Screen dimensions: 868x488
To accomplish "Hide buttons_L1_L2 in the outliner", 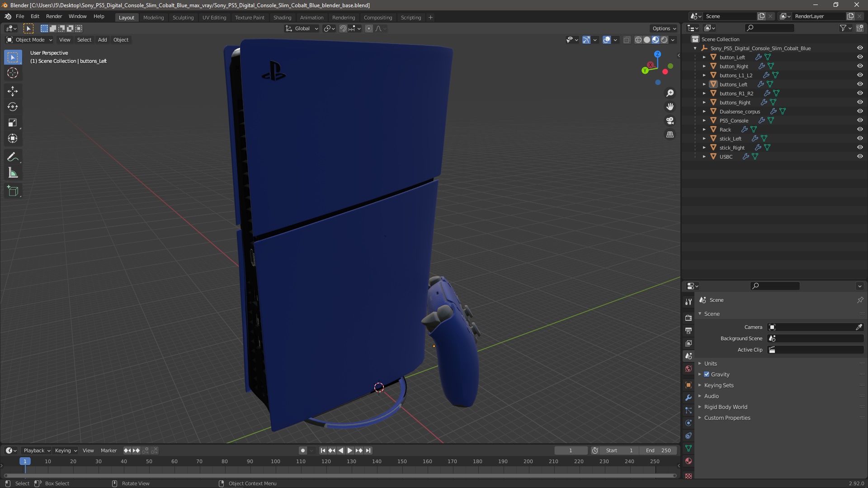I will click(860, 75).
